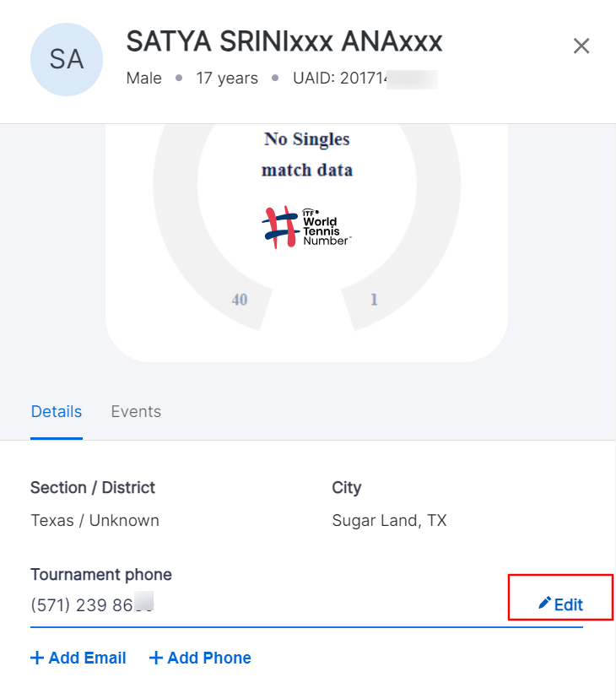Select the tournament phone number value
The image size is (616, 699).
tap(92, 605)
